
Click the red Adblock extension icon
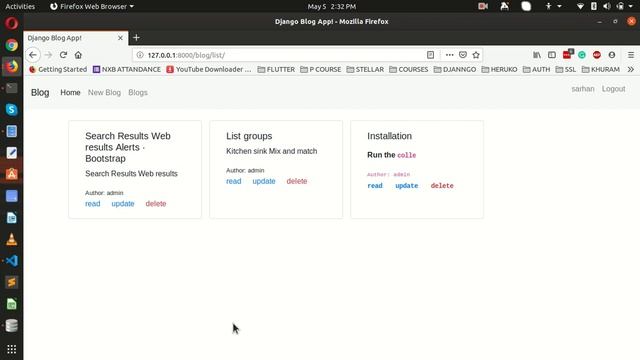(x=597, y=55)
